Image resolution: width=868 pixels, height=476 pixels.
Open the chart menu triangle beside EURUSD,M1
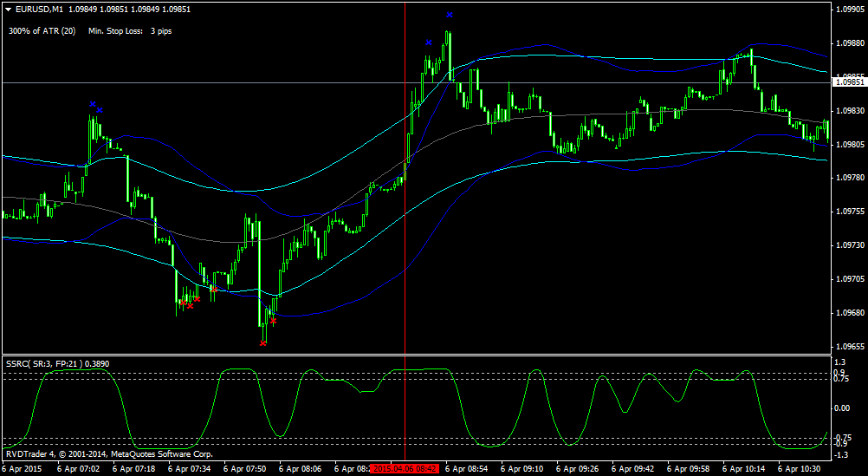[x=7, y=9]
